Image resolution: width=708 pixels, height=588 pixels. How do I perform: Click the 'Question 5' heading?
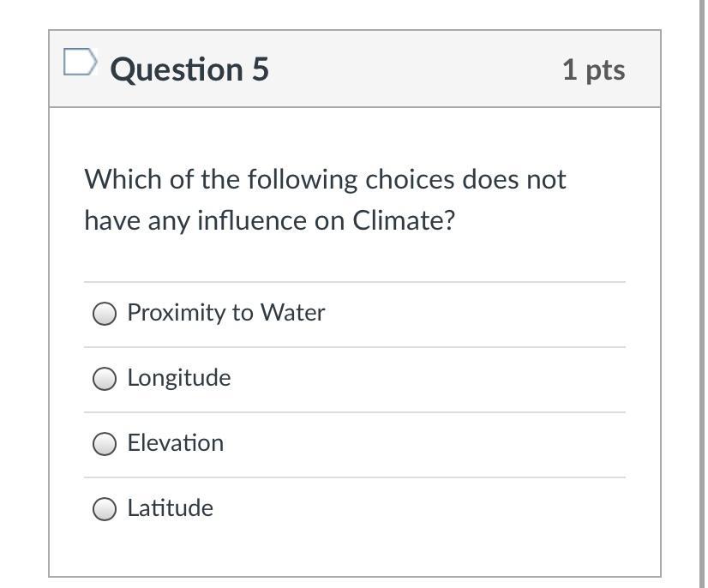point(189,69)
